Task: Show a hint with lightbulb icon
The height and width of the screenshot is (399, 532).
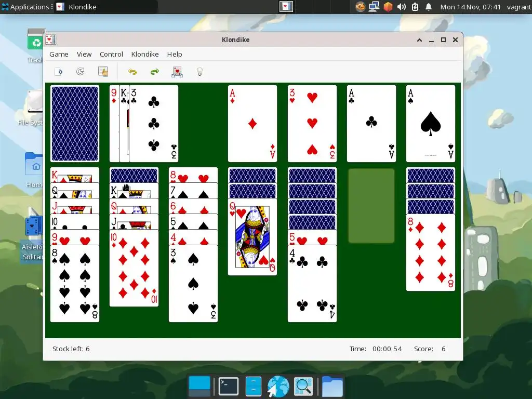Action: coord(199,72)
